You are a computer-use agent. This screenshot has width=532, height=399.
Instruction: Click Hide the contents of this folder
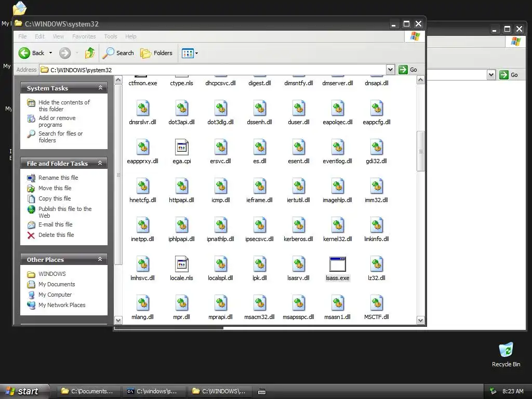tap(64, 105)
